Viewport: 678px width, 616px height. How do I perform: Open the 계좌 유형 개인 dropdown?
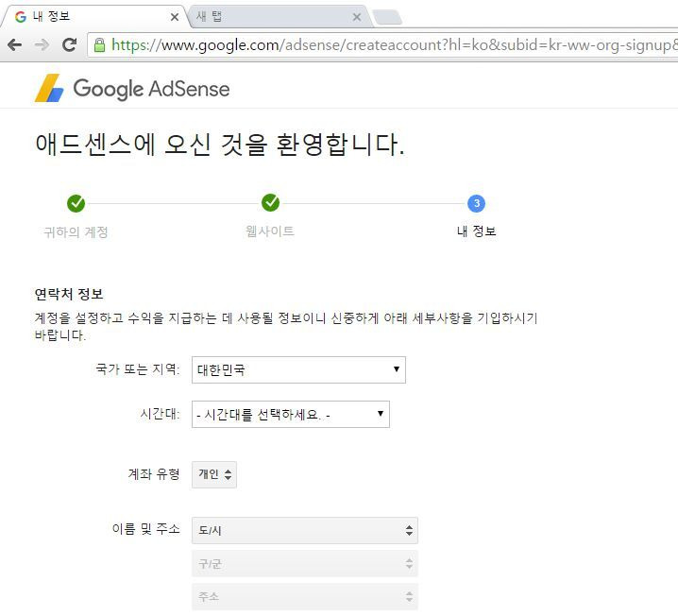[x=214, y=474]
